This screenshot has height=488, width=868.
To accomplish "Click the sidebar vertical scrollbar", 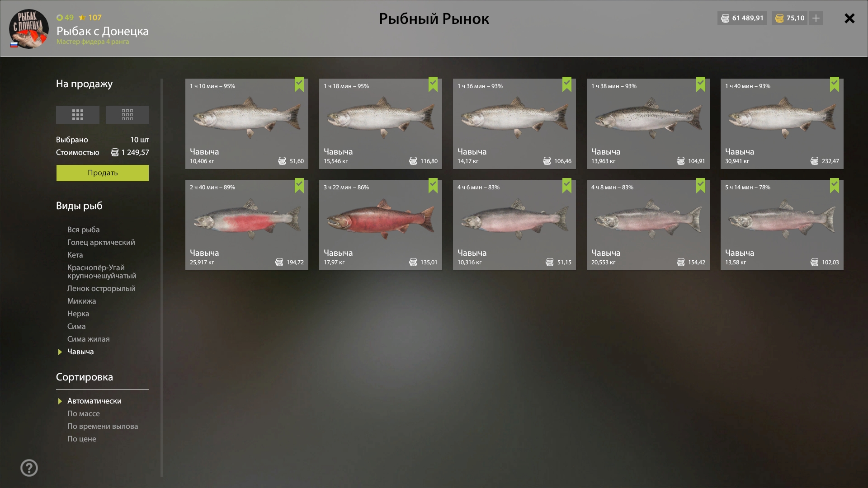I will (161, 278).
